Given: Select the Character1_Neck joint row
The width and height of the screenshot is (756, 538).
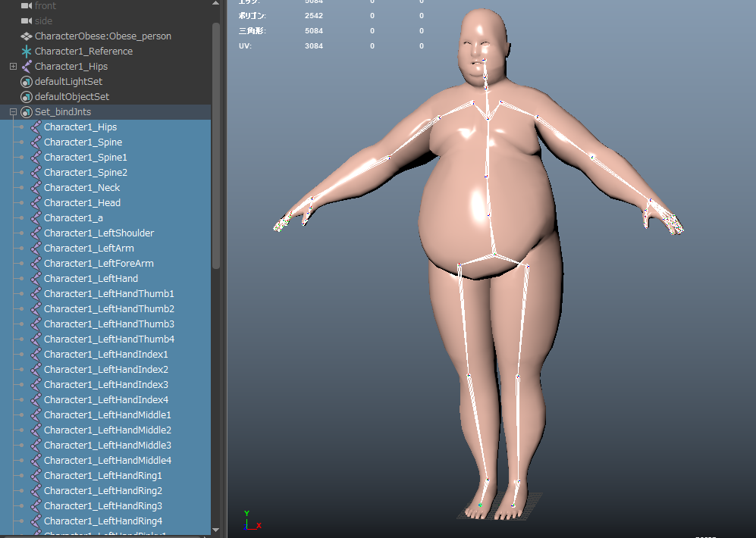Looking at the screenshot, I should point(105,188).
